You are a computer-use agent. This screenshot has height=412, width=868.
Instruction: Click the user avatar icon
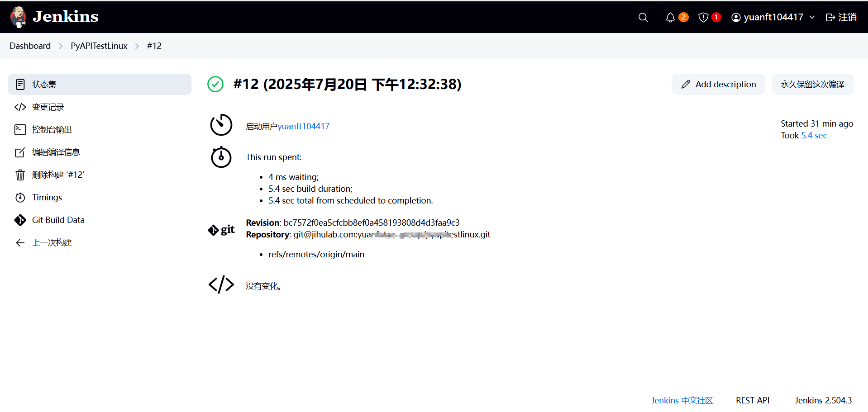click(x=736, y=17)
